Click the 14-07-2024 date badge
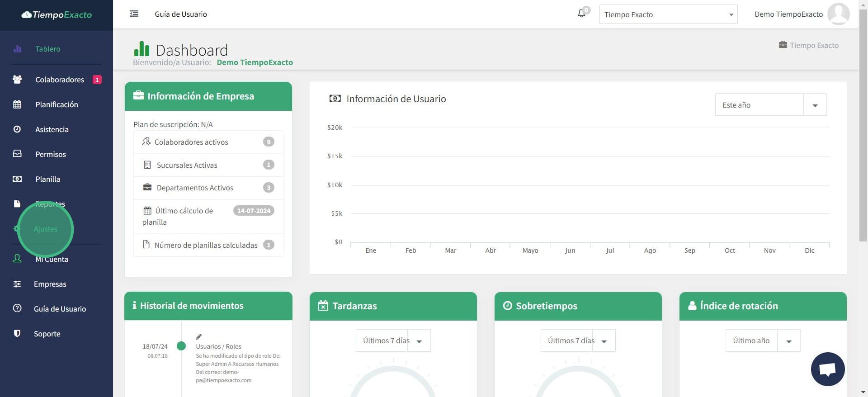 (254, 211)
